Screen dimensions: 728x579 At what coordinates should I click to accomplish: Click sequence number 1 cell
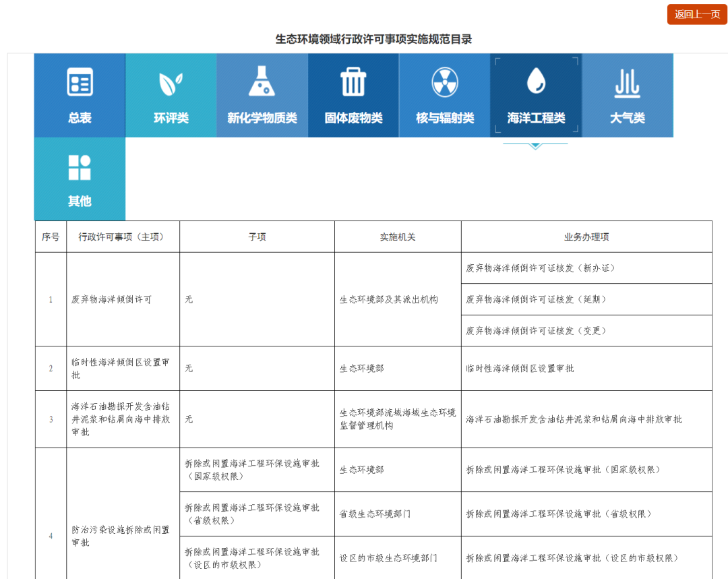click(x=51, y=299)
